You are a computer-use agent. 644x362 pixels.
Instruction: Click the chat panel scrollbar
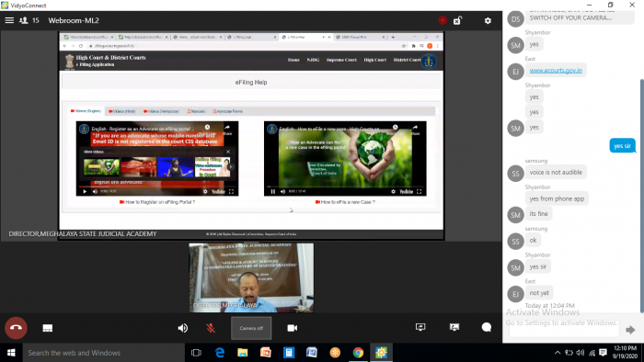click(641, 196)
